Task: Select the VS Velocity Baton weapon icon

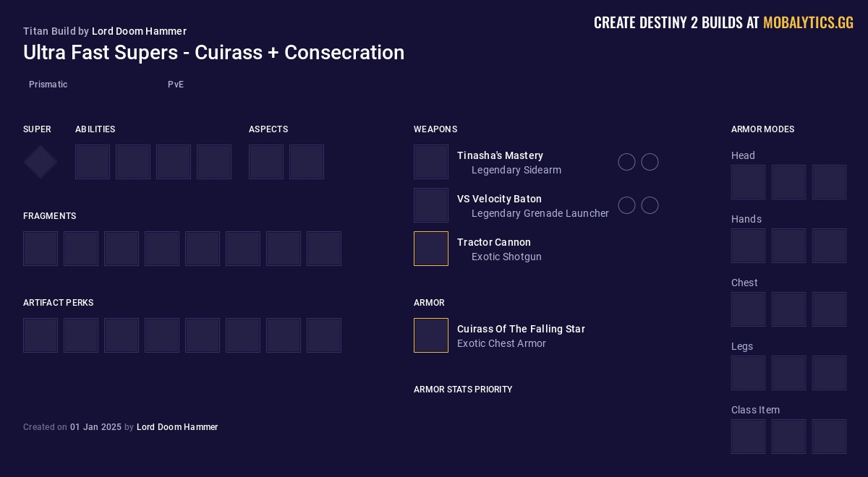Action: 431,205
